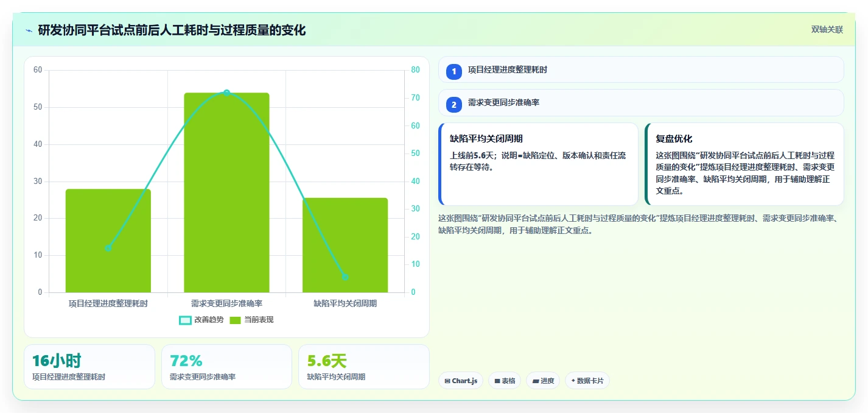Viewport: 868px width, 413px height.
Task: Click the 进度 tag
Action: [543, 381]
